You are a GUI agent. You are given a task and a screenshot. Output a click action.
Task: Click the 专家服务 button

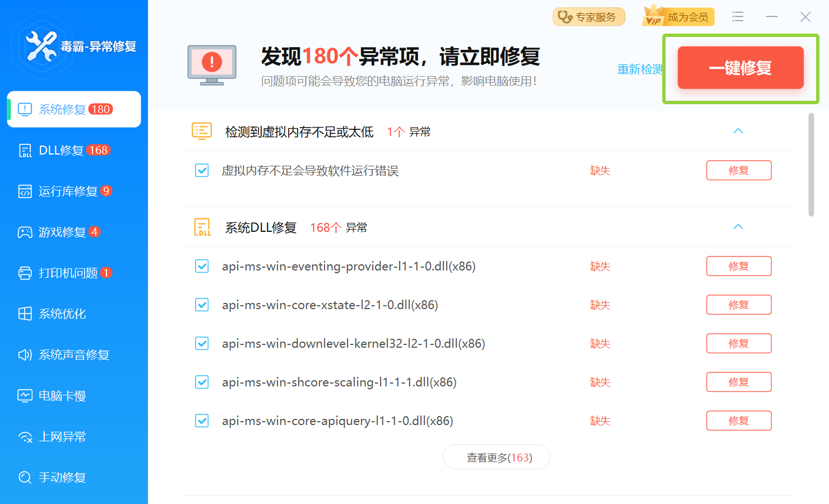[589, 17]
